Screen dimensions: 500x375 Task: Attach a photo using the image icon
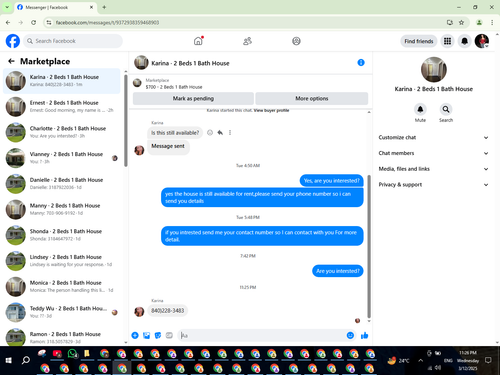(146, 335)
